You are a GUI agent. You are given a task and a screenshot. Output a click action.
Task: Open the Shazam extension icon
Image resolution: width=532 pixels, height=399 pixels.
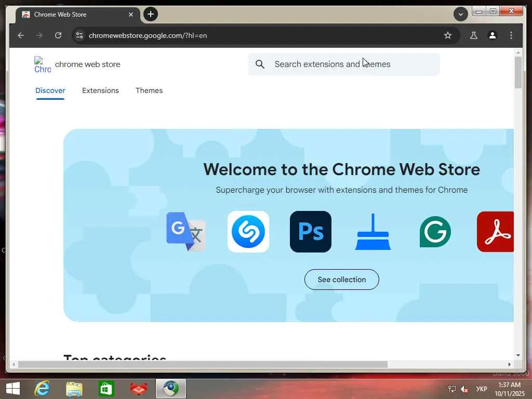tap(248, 232)
